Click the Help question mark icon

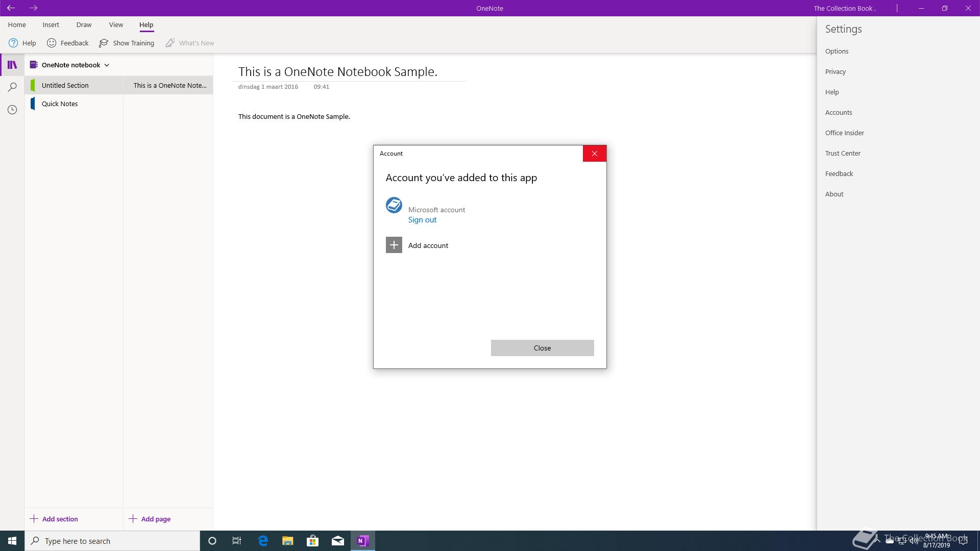pyautogui.click(x=13, y=43)
